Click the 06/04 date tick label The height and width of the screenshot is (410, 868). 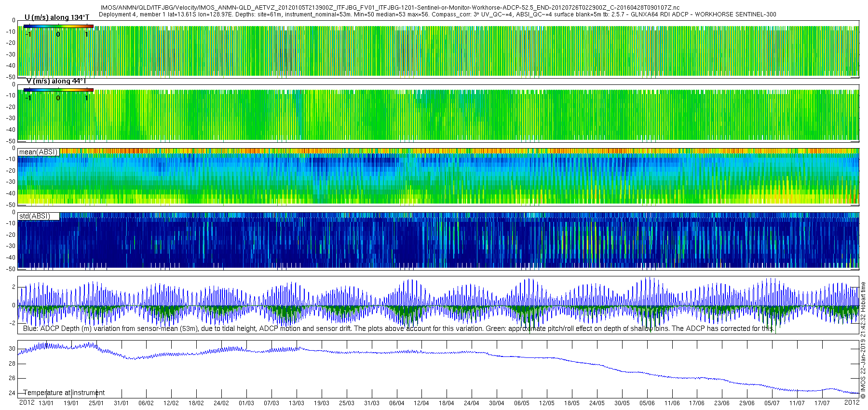[396, 403]
